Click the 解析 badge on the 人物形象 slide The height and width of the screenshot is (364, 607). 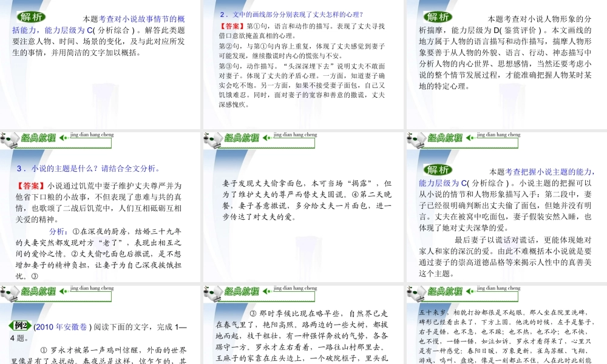(x=438, y=17)
